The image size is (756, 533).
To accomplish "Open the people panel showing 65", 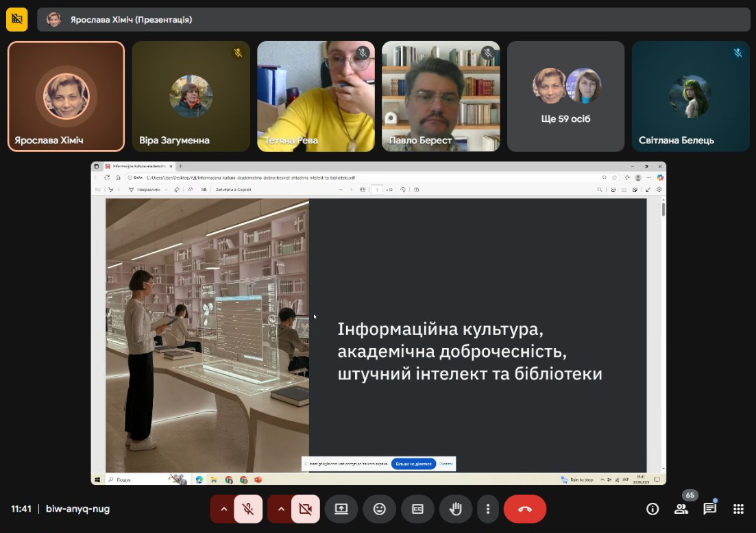I will (681, 509).
